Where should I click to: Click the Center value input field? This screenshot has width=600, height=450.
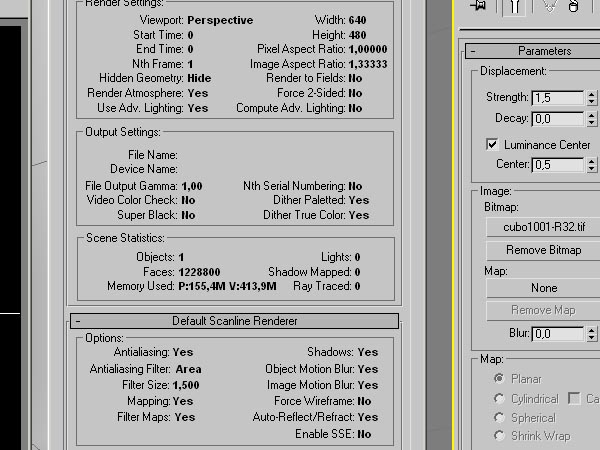tap(558, 165)
